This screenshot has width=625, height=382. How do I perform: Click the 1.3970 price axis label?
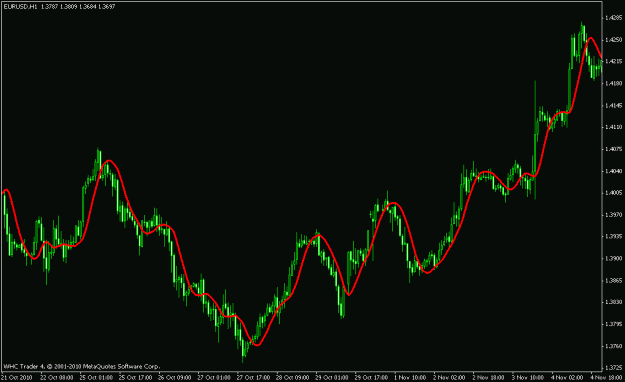coord(613,215)
